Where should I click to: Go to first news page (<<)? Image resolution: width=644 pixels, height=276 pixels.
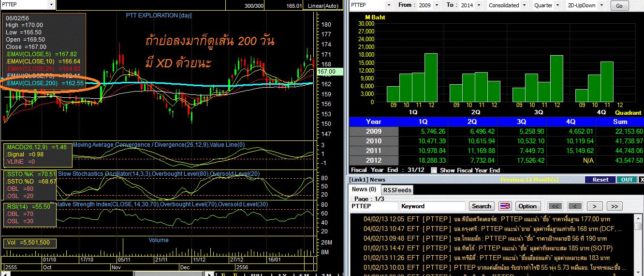[556, 206]
